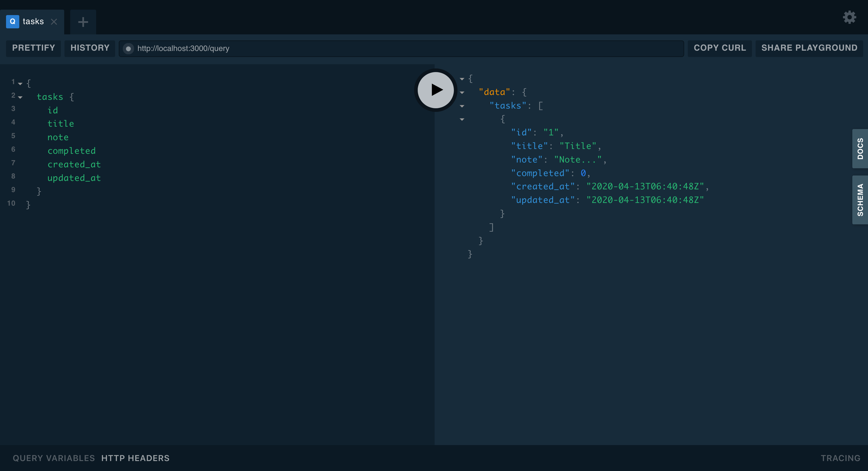
Task: Prettify the current query
Action: pos(33,48)
